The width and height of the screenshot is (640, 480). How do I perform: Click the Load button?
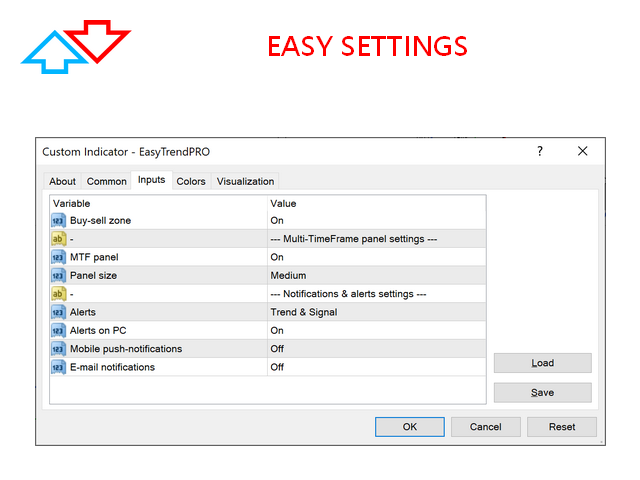tap(542, 363)
